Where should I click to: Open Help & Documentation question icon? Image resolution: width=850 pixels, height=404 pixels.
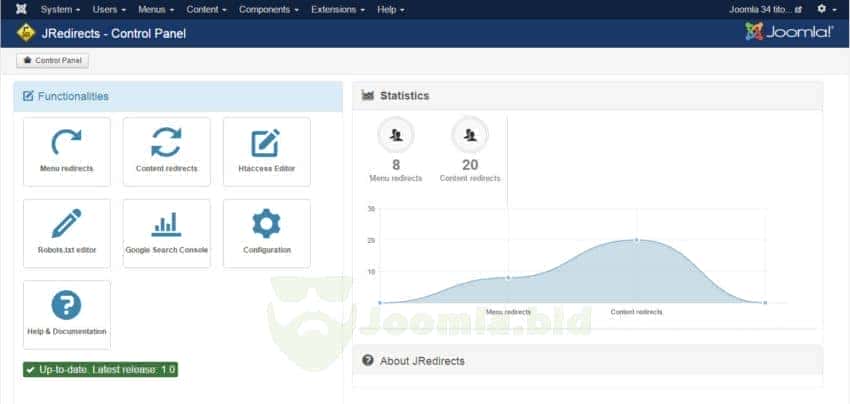[66, 305]
